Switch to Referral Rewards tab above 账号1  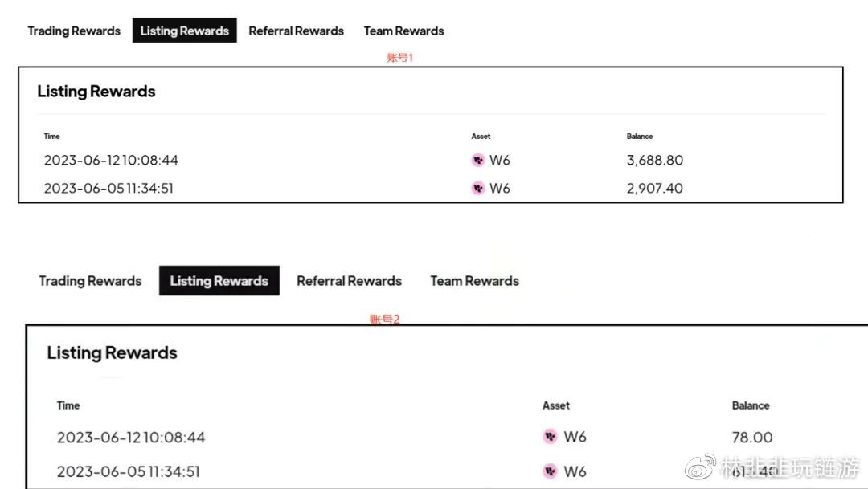pyautogui.click(x=296, y=31)
